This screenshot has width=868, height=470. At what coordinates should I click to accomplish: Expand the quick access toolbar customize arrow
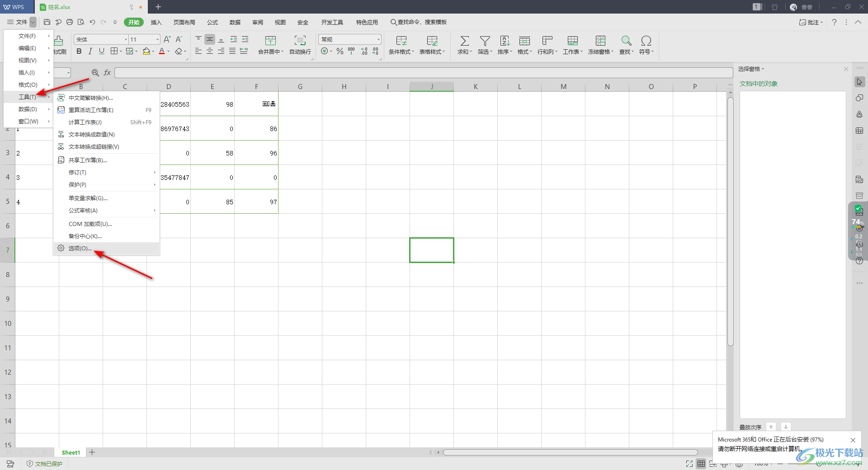[115, 22]
